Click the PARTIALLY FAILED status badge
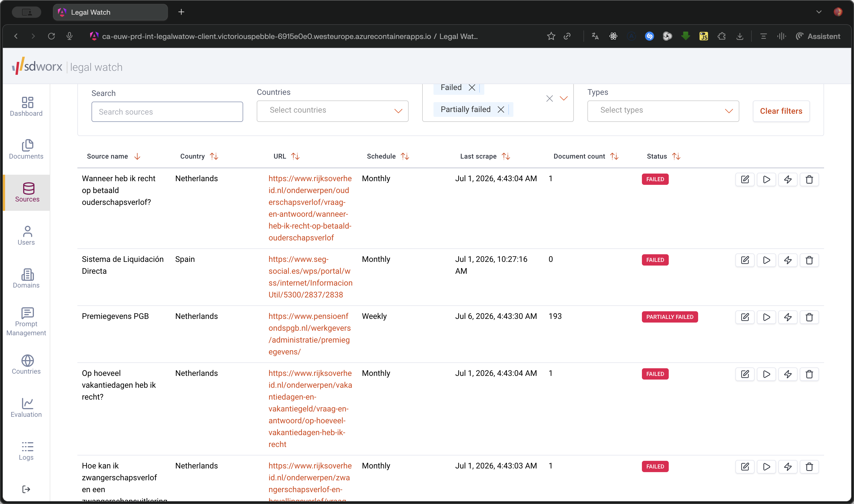Image resolution: width=854 pixels, height=504 pixels. tap(670, 317)
